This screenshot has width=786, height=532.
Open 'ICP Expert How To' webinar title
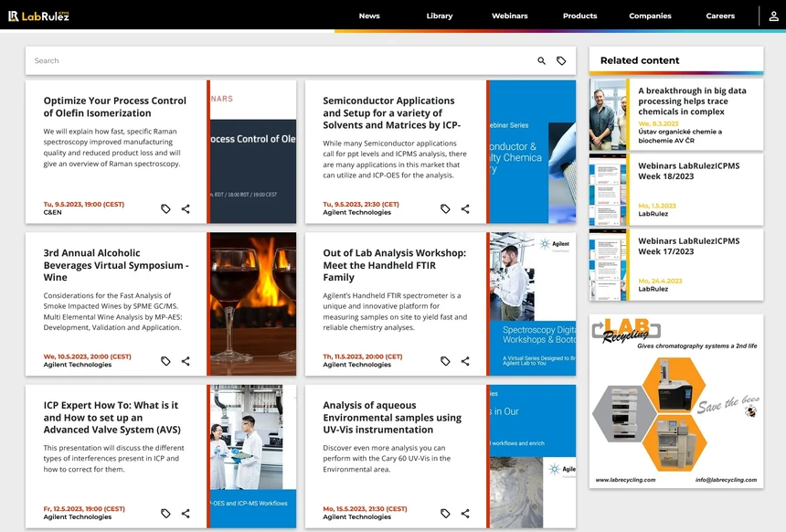point(112,417)
